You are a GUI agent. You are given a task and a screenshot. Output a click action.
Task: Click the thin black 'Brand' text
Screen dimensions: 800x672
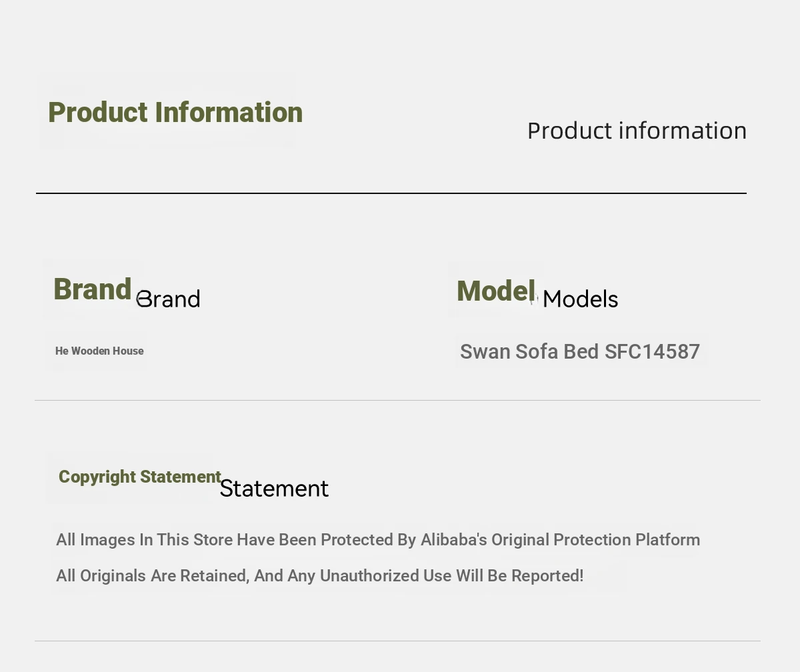(168, 299)
